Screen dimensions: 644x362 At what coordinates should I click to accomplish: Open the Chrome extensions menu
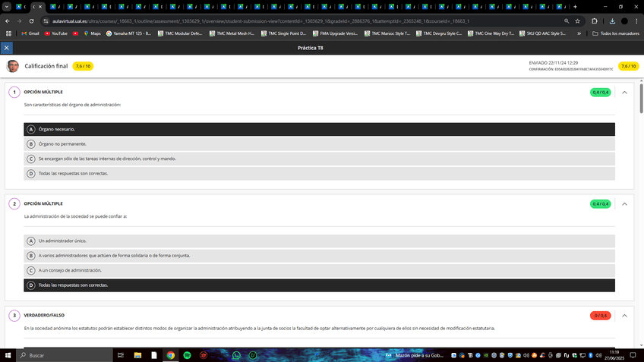595,21
